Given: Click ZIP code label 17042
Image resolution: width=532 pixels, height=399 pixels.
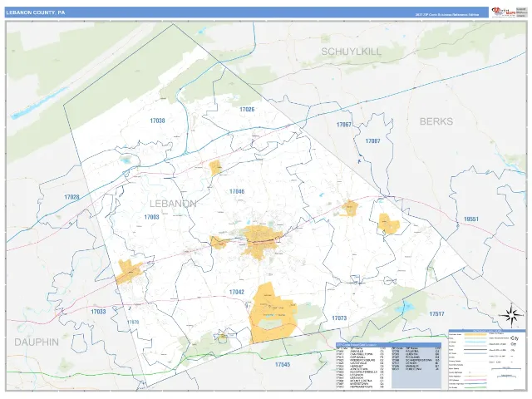Looking at the screenshot, I should 236,292.
